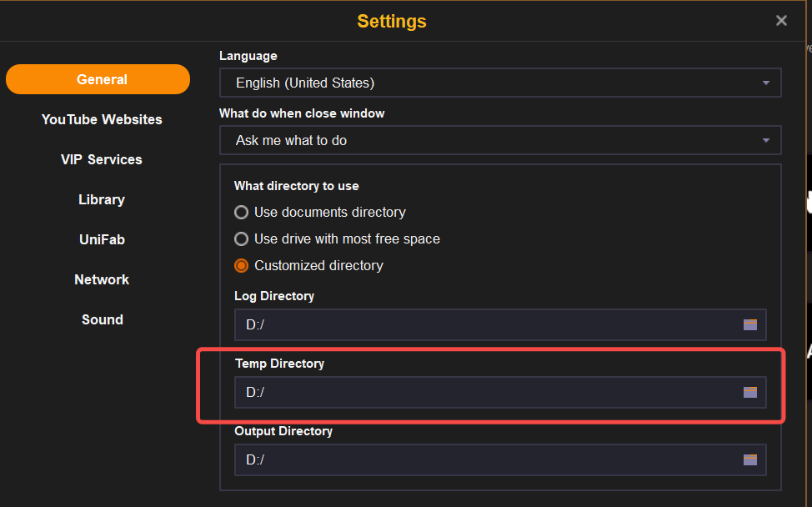Select the Use documents directory option

coord(242,212)
